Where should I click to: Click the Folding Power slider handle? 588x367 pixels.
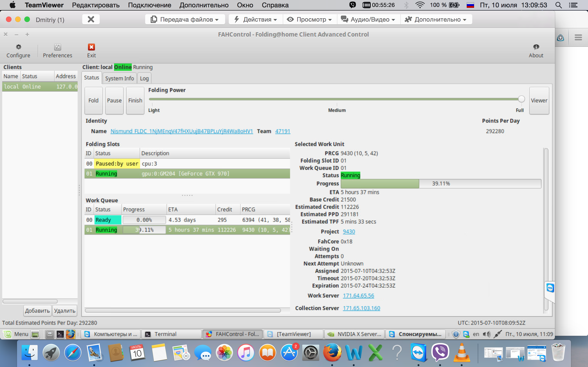pos(521,99)
